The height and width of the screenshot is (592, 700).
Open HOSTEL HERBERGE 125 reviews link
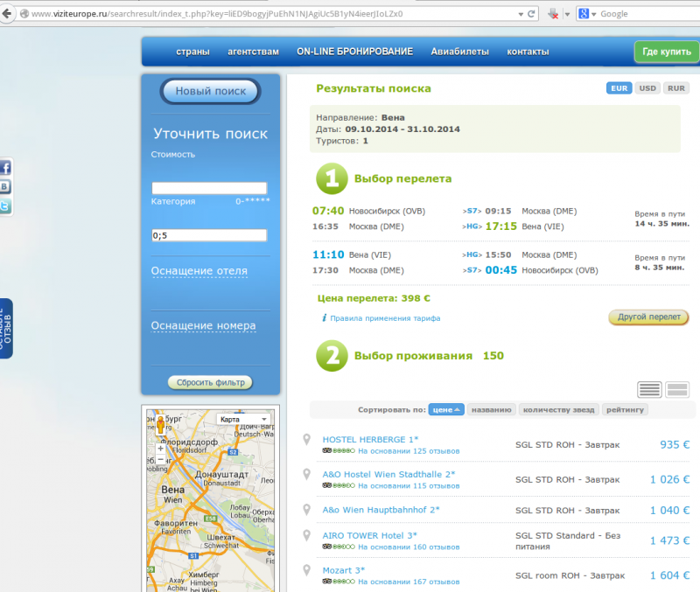409,451
